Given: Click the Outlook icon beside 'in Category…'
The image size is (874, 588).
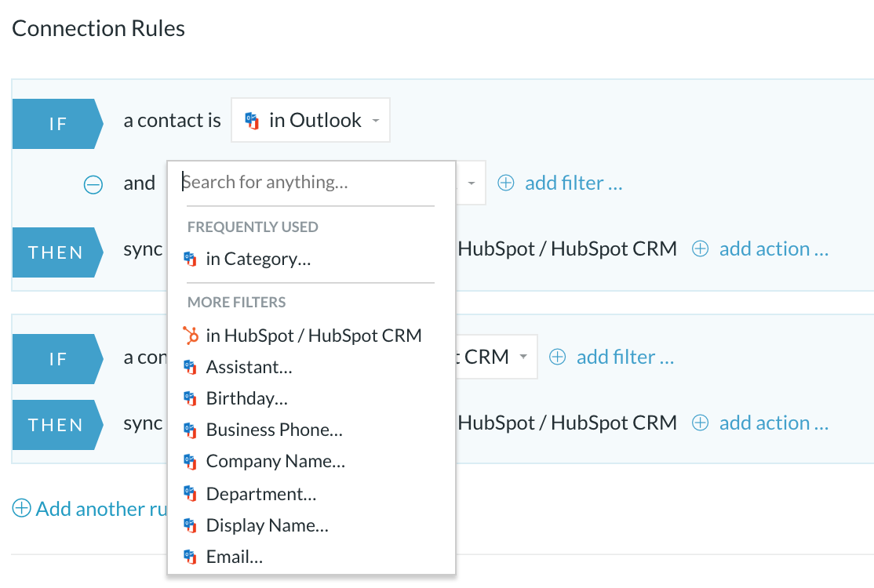Looking at the screenshot, I should pyautogui.click(x=191, y=259).
